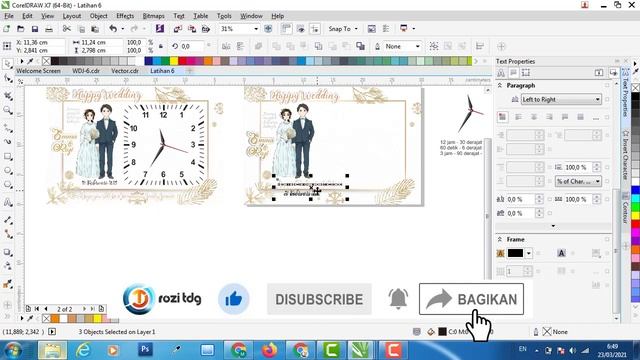Toggle Show Guidelines icon in the toolbar

point(315,29)
